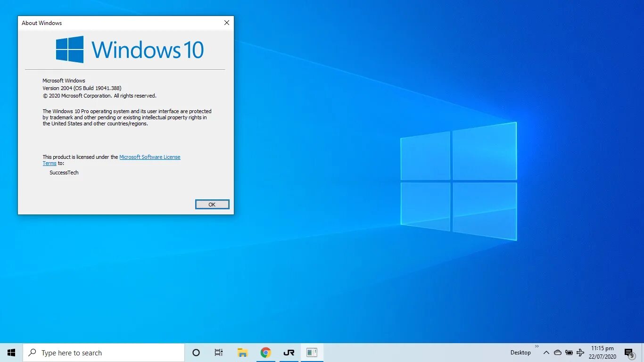Click the 'SuccessTech' licensee text

point(64,173)
